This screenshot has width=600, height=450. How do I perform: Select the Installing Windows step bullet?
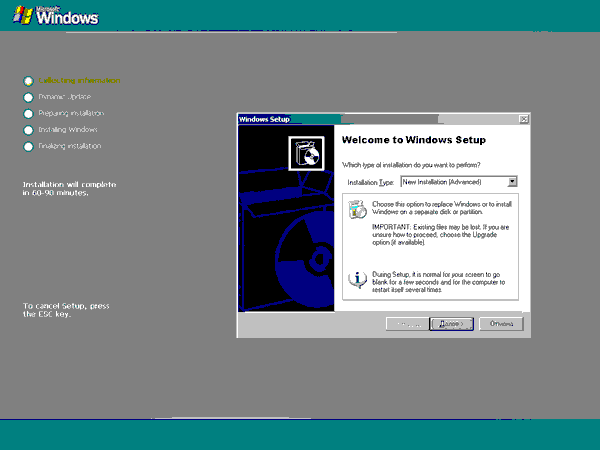(x=28, y=130)
